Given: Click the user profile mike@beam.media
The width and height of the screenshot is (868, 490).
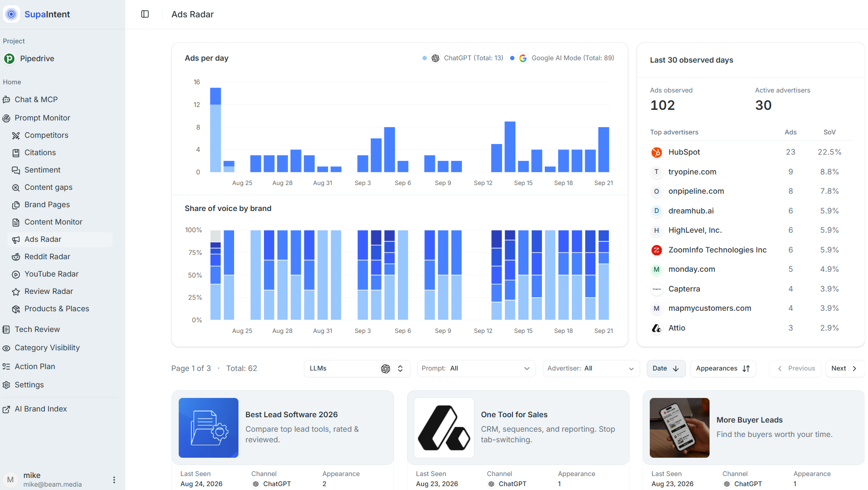Looking at the screenshot, I should click(52, 480).
